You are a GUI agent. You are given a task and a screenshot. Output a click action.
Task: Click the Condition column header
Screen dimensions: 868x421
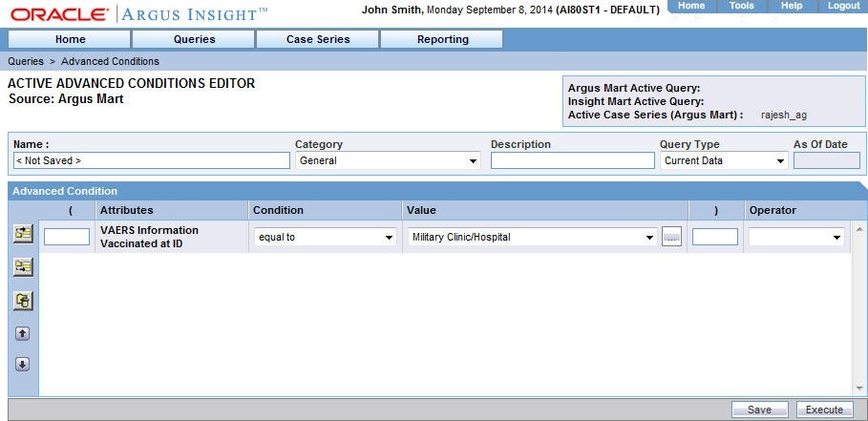(x=278, y=210)
